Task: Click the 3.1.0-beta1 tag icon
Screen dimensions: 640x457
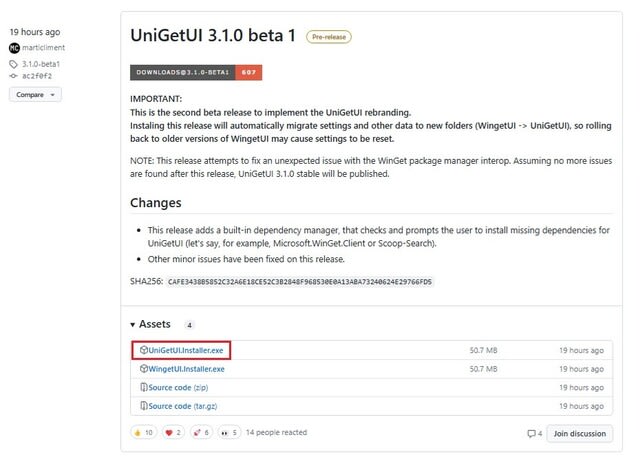Action: [x=14, y=63]
